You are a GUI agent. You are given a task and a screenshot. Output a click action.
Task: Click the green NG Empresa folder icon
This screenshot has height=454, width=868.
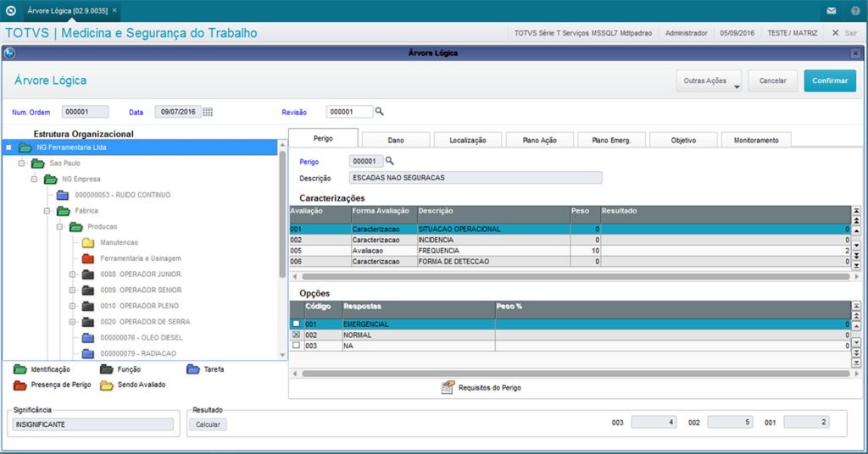tap(50, 180)
